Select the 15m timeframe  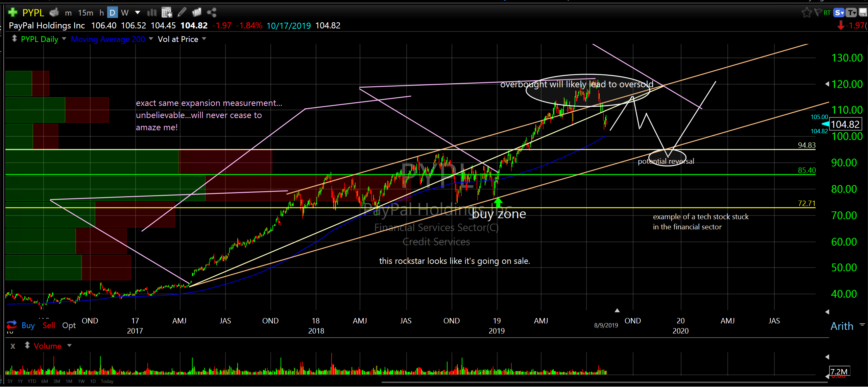point(86,13)
